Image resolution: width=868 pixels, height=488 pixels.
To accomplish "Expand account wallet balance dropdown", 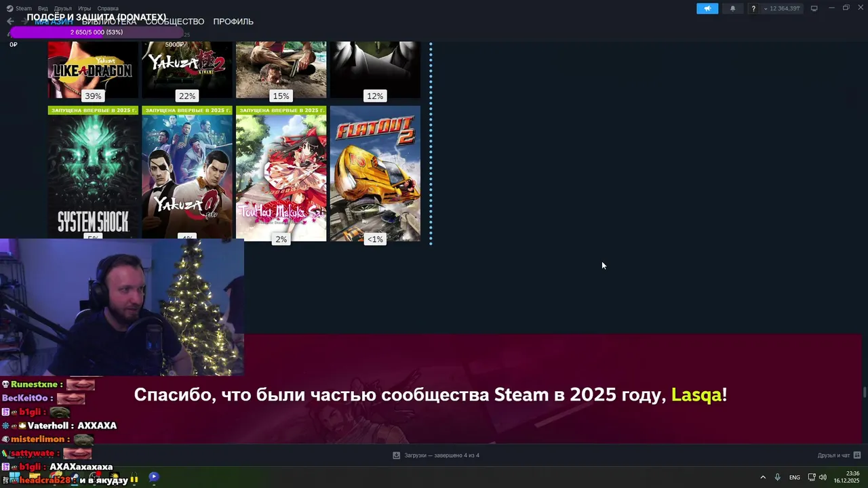I will [783, 9].
